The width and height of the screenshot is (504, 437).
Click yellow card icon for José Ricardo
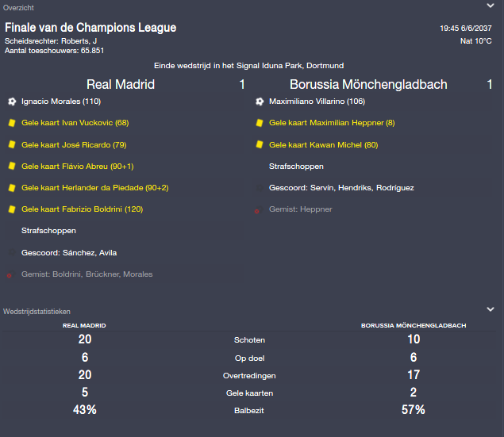12,145
